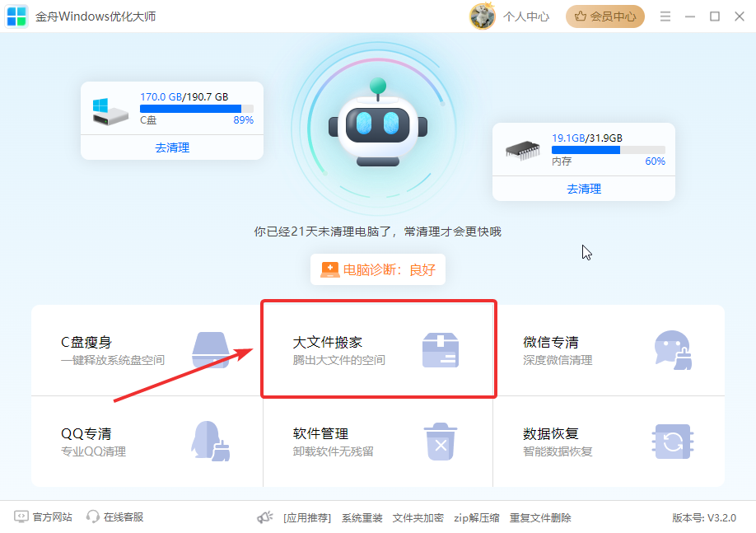This screenshot has height=533, width=756.
Task: Click 去清理 under the C盘 card
Action: 172,147
